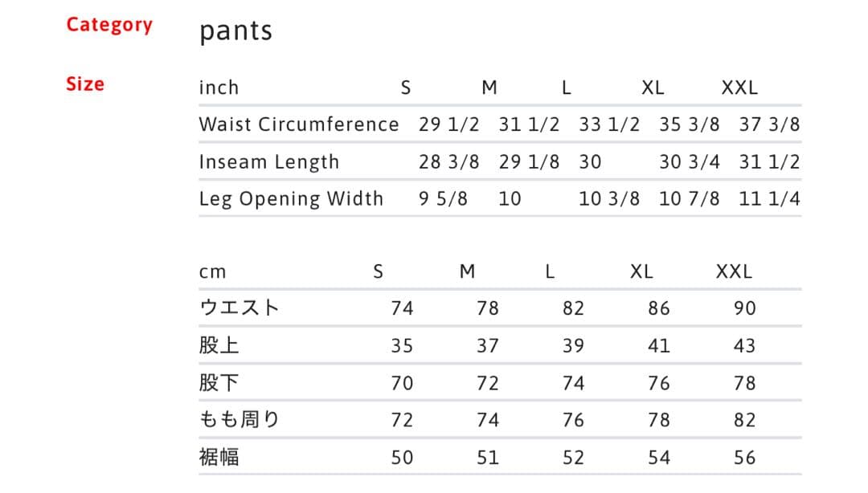Select the ウエスト row label

coord(239,308)
